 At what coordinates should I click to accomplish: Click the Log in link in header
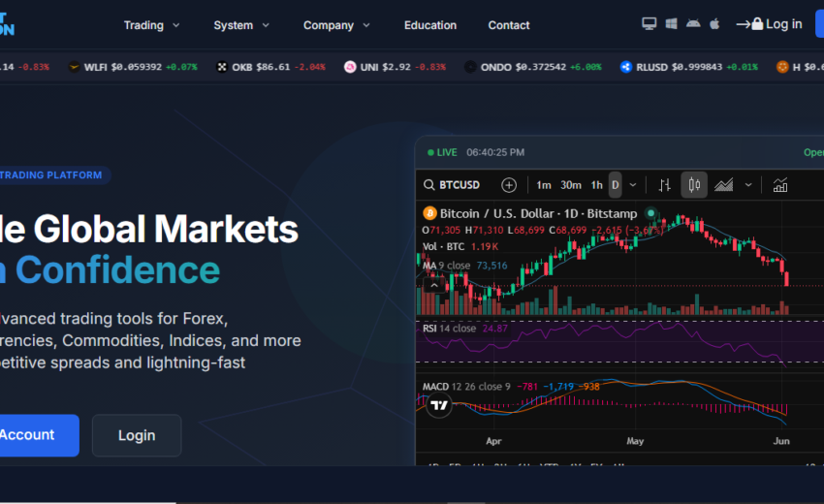pyautogui.click(x=783, y=24)
